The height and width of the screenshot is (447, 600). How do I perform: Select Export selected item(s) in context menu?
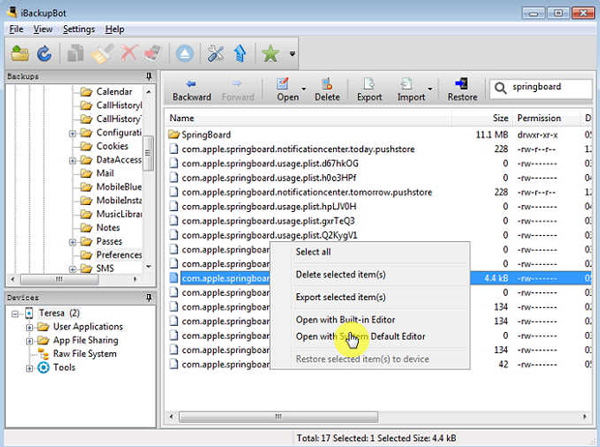[x=341, y=297]
